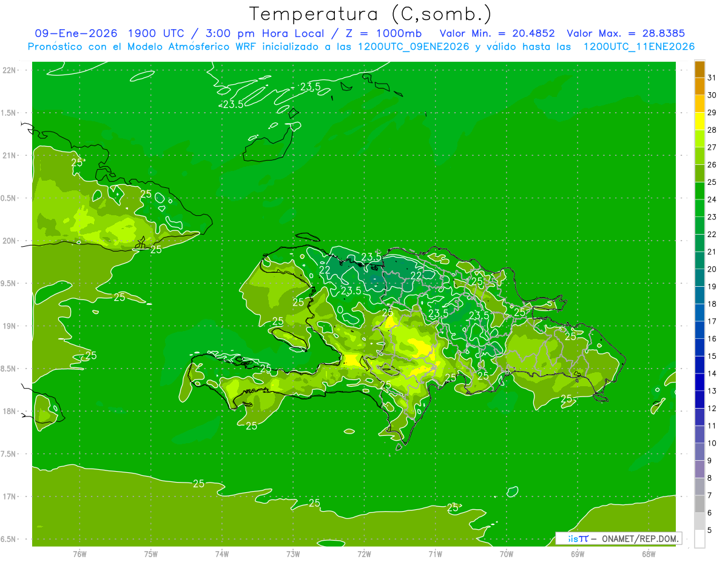Click the '70W' longitude axis label
Viewport: 728px width, 562px height.
point(507,554)
